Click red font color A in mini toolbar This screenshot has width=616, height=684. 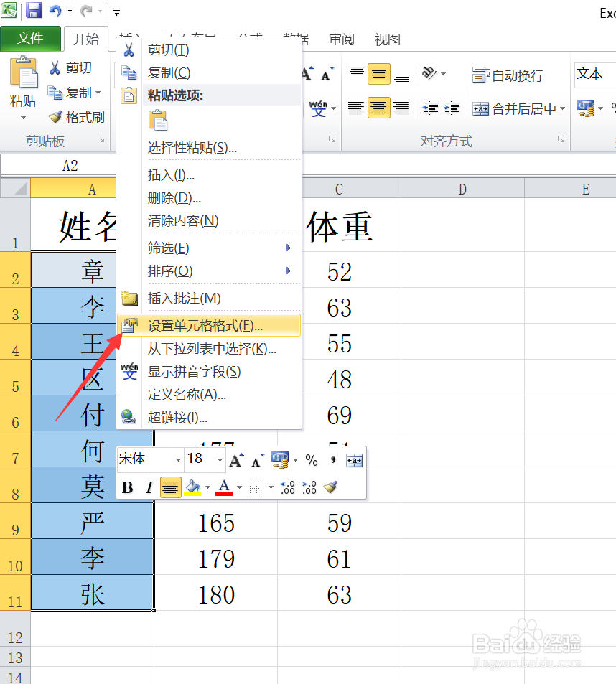224,487
